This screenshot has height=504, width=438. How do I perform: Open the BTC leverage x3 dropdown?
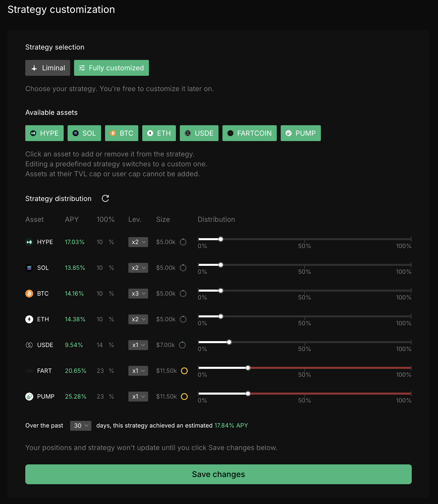[138, 294]
